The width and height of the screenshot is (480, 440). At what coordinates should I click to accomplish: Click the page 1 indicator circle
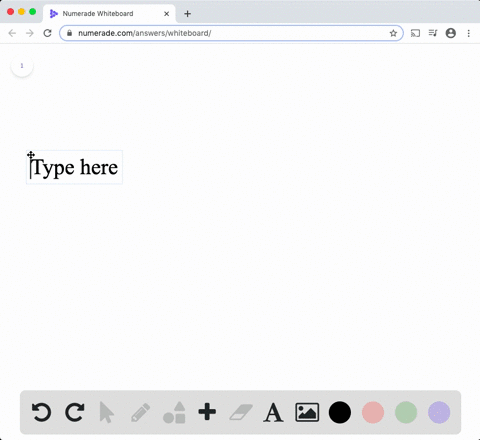(22, 66)
